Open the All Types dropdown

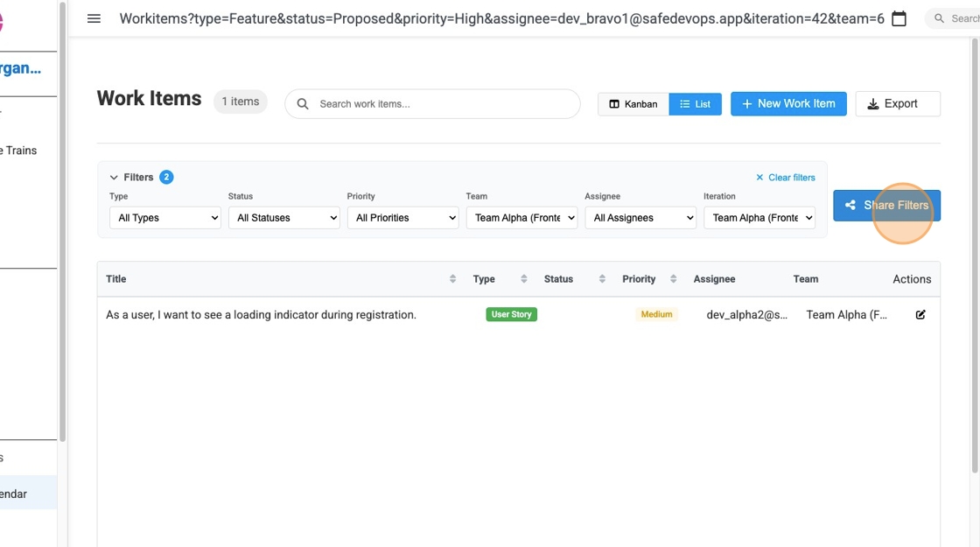coord(164,217)
